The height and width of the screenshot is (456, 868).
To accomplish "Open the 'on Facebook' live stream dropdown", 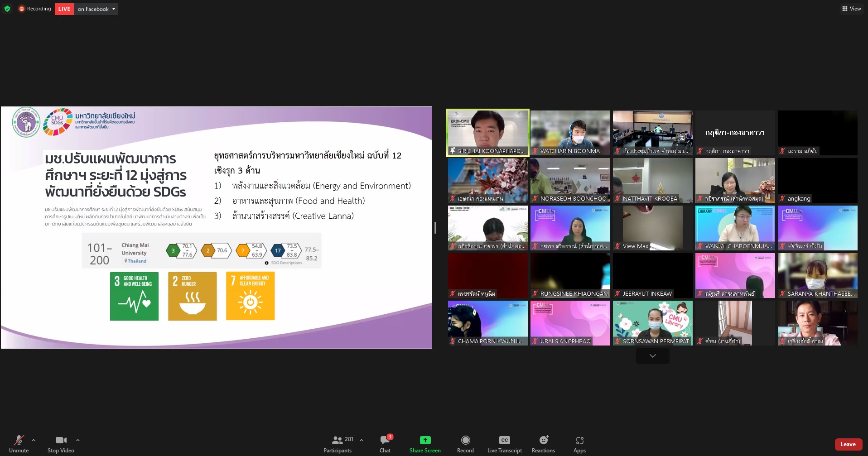I will 96,9.
